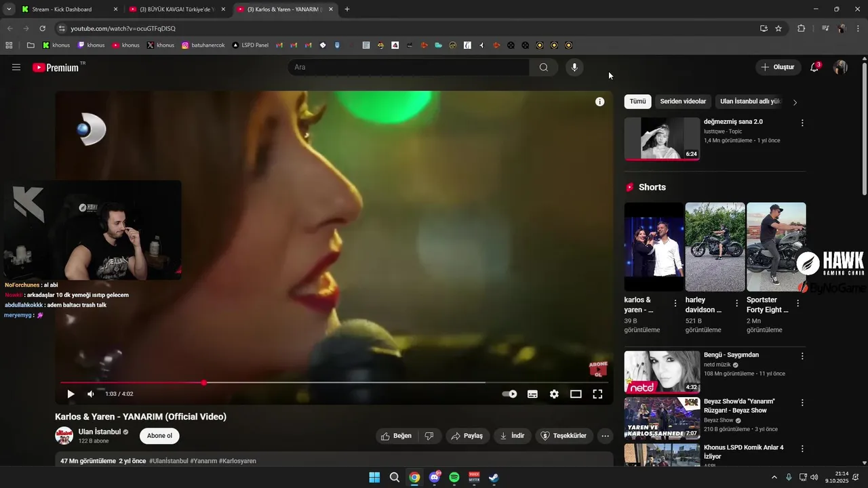Share the video via Paylaş
The image size is (868, 488).
pyautogui.click(x=467, y=436)
